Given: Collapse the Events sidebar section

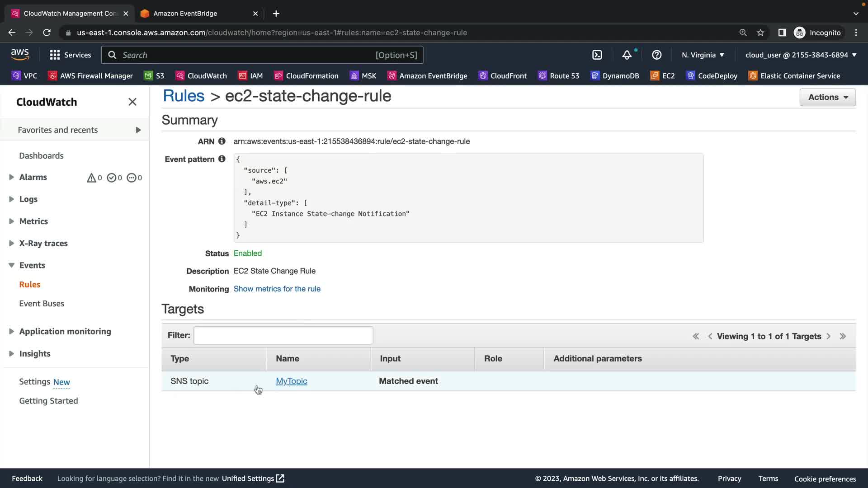Looking at the screenshot, I should pyautogui.click(x=12, y=265).
